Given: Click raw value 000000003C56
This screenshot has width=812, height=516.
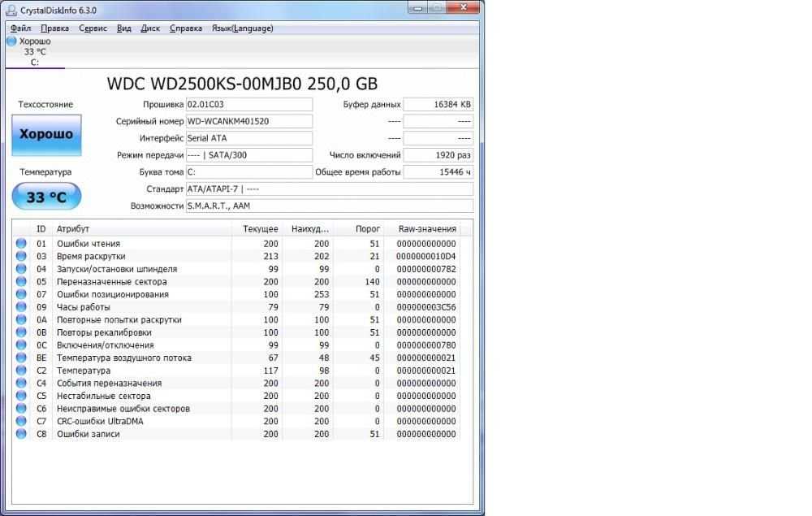Looking at the screenshot, I should 426,306.
